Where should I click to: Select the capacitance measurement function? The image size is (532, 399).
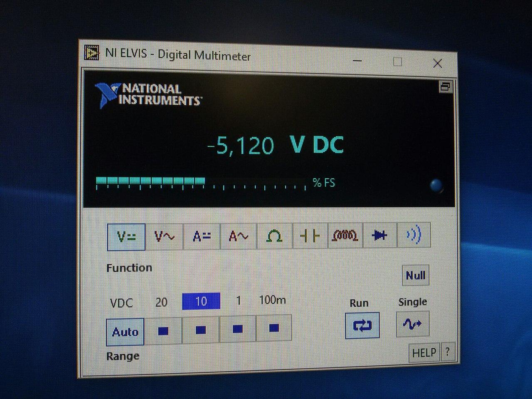coord(310,236)
